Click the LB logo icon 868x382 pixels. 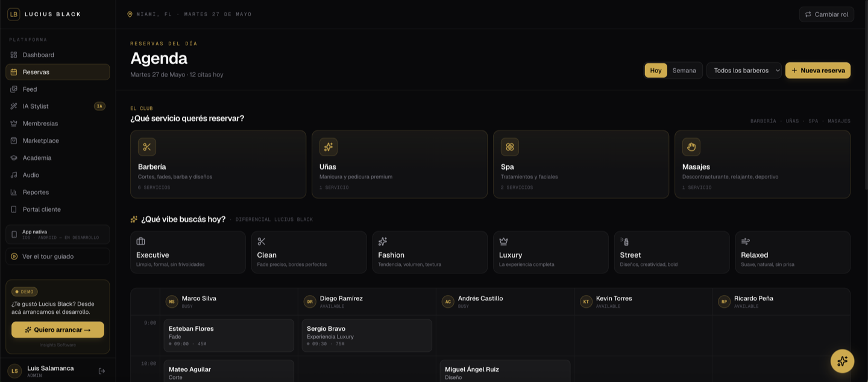[14, 14]
